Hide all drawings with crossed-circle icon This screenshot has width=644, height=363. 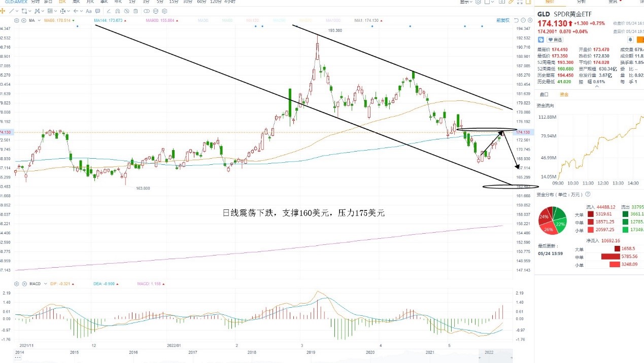[x=126, y=11]
